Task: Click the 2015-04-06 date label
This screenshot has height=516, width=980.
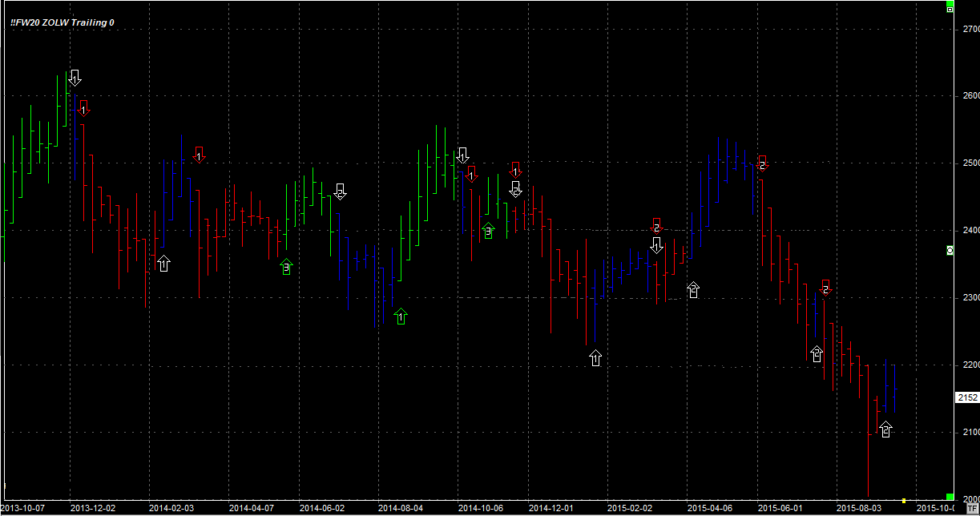Action: coord(710,508)
